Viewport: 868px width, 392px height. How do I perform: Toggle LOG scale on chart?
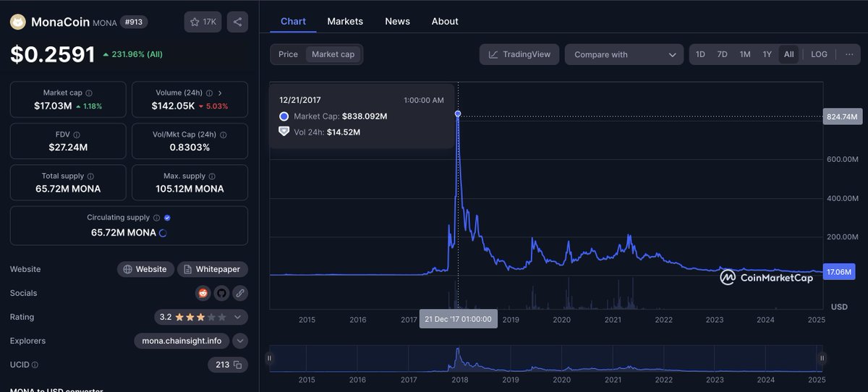coord(819,54)
